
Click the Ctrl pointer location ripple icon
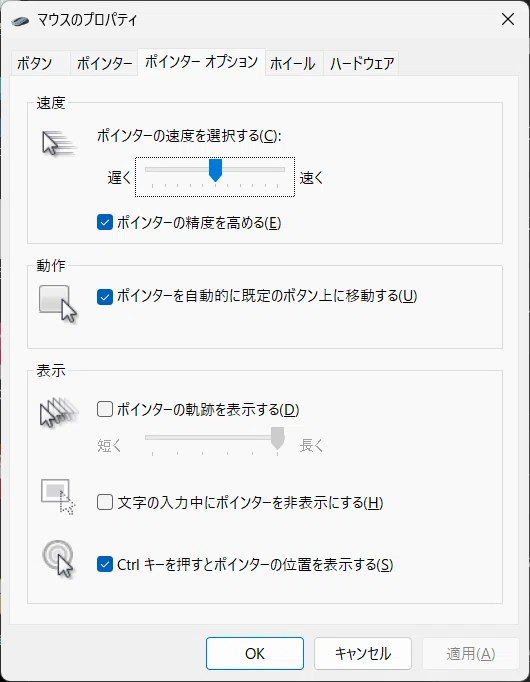58,558
